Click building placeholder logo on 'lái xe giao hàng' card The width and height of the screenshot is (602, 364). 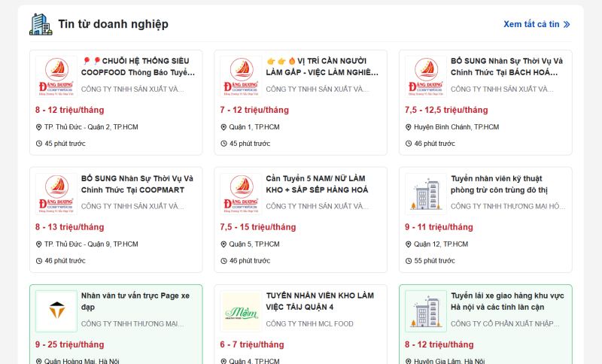click(426, 311)
